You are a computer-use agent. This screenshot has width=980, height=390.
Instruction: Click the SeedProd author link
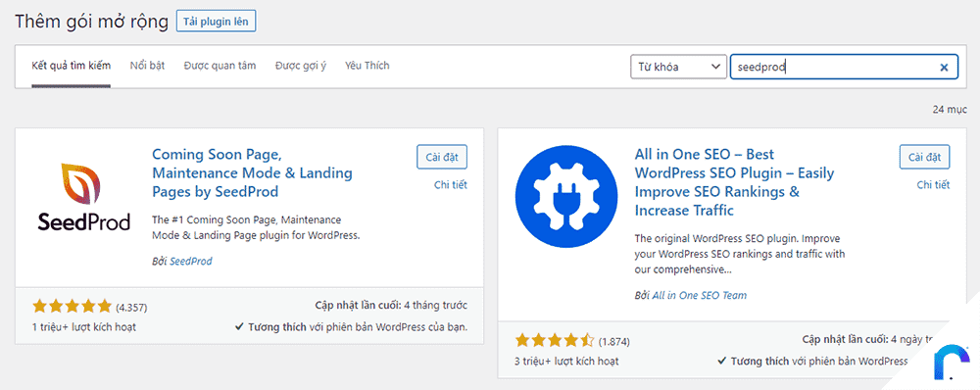click(191, 262)
